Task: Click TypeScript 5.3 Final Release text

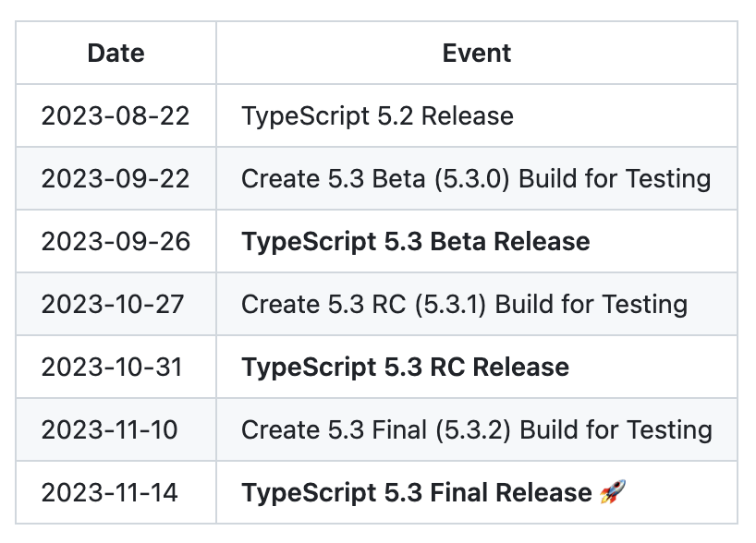Action: click(x=417, y=493)
